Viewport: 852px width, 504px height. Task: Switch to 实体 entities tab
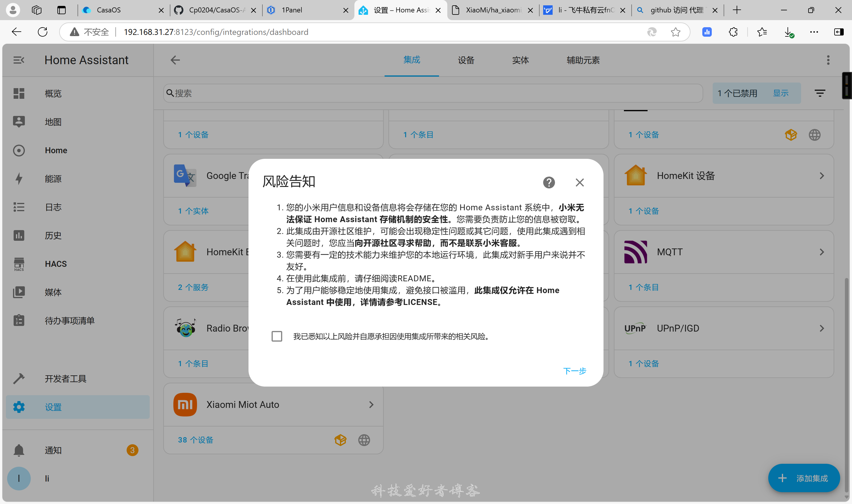click(520, 60)
